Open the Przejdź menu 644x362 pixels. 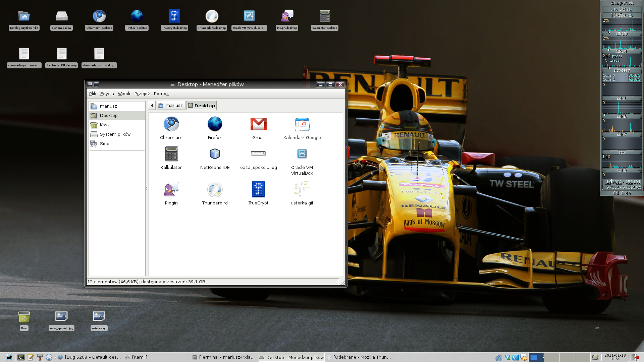click(142, 94)
